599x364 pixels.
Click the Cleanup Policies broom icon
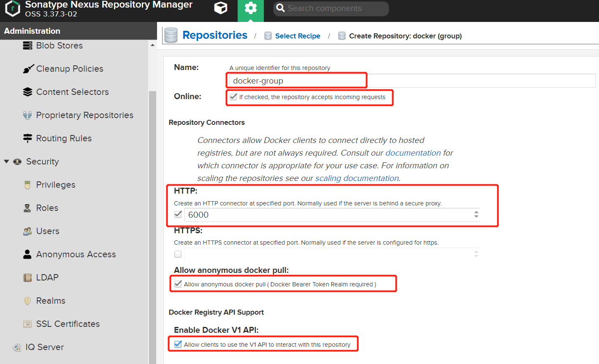click(28, 69)
